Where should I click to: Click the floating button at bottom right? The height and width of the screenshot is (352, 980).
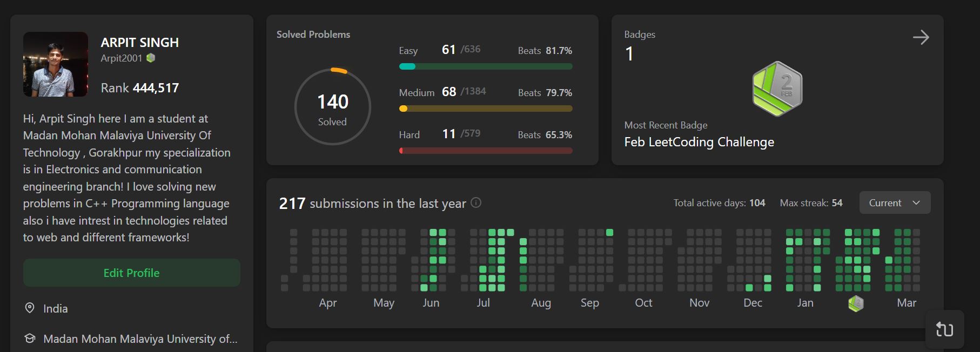(944, 329)
